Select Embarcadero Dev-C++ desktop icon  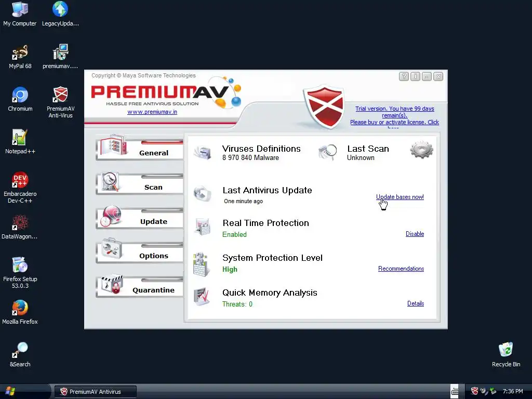(20, 188)
